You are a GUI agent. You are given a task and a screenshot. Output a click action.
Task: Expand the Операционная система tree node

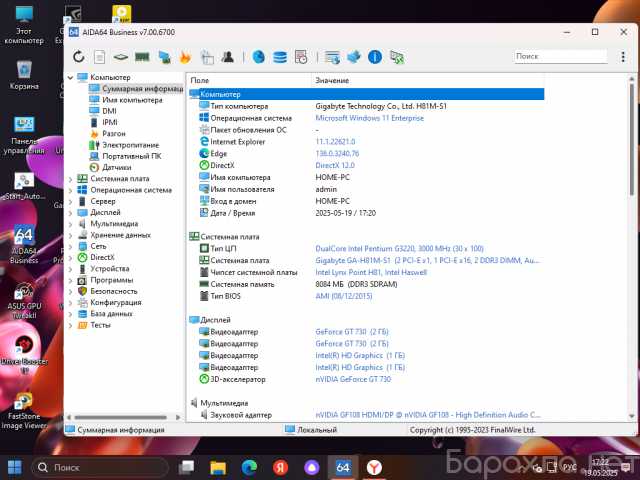pyautogui.click(x=70, y=190)
